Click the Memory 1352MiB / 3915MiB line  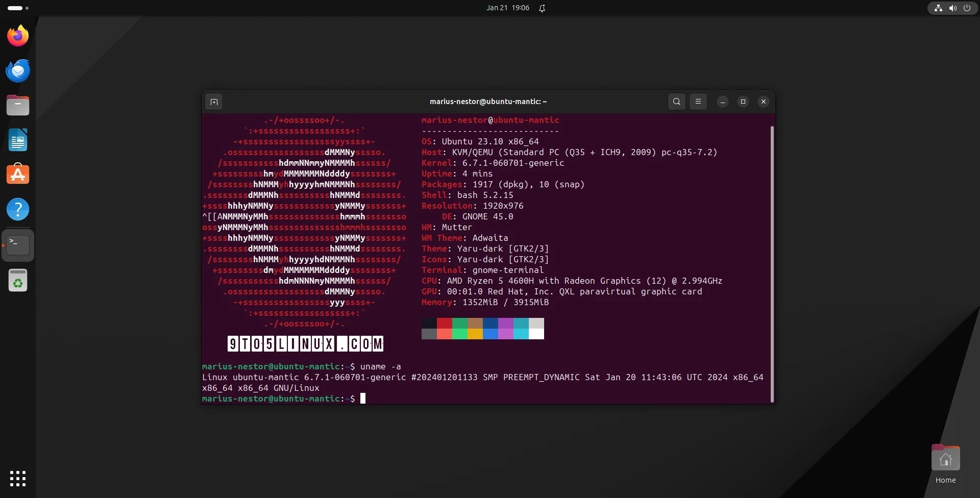pyautogui.click(x=485, y=302)
